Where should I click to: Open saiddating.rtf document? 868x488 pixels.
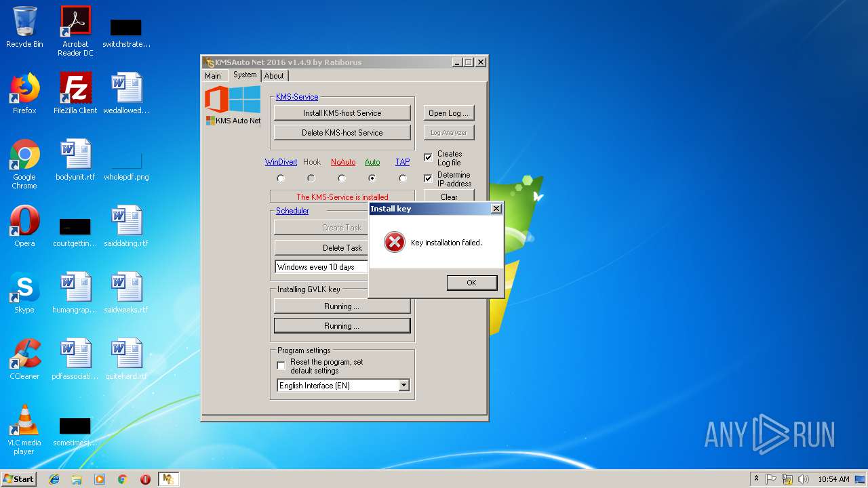coord(126,226)
